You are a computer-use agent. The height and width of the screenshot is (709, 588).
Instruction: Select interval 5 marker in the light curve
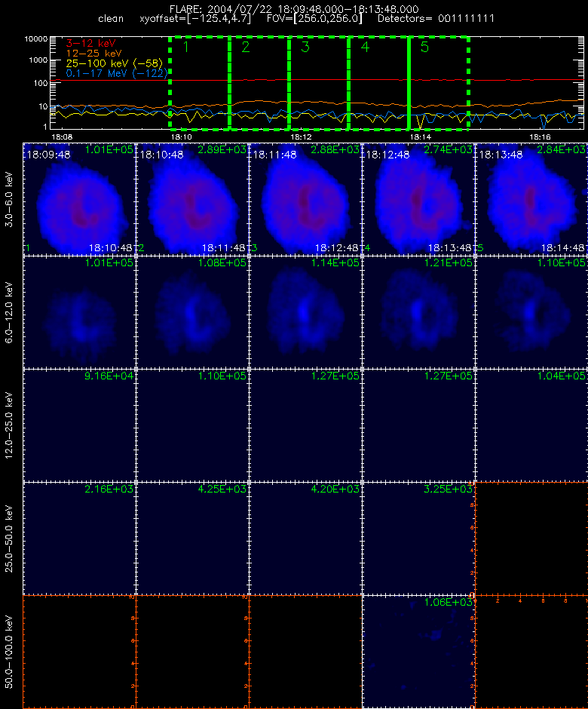tap(424, 47)
